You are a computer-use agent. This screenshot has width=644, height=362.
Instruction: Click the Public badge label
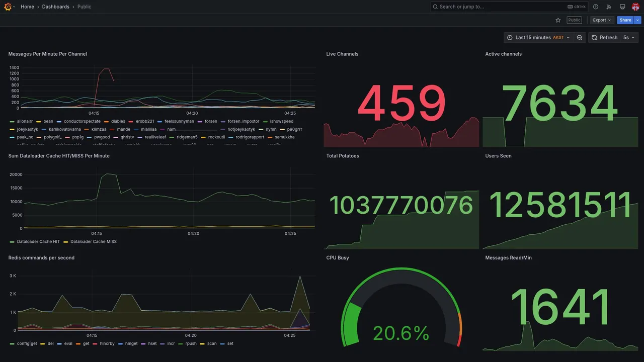(574, 20)
